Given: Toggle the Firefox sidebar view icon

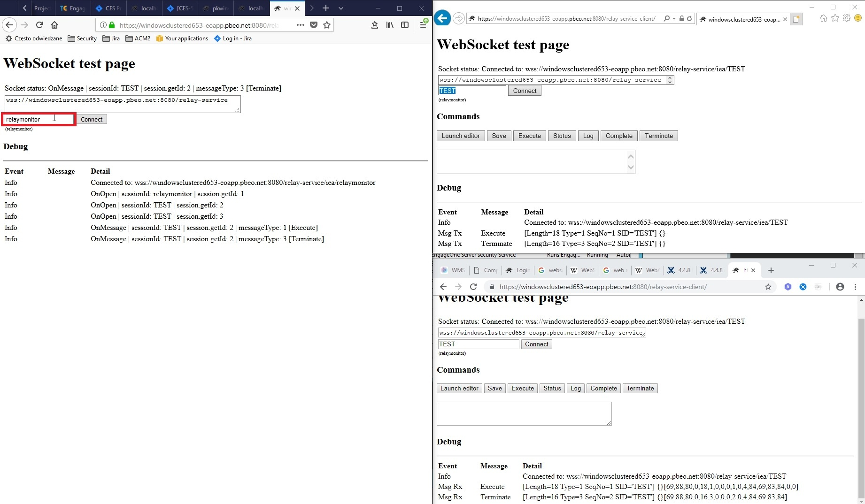Looking at the screenshot, I should click(405, 25).
